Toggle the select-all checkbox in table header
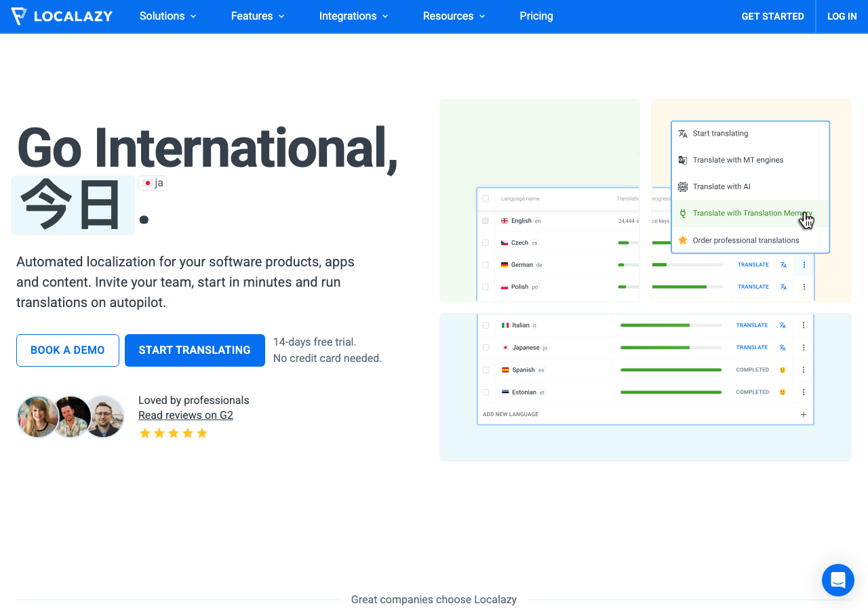Image resolution: width=868 pixels, height=610 pixels. 486,199
